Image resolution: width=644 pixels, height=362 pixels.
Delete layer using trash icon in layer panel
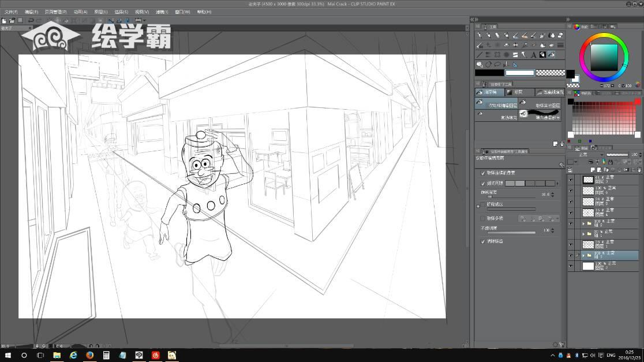click(x=639, y=170)
